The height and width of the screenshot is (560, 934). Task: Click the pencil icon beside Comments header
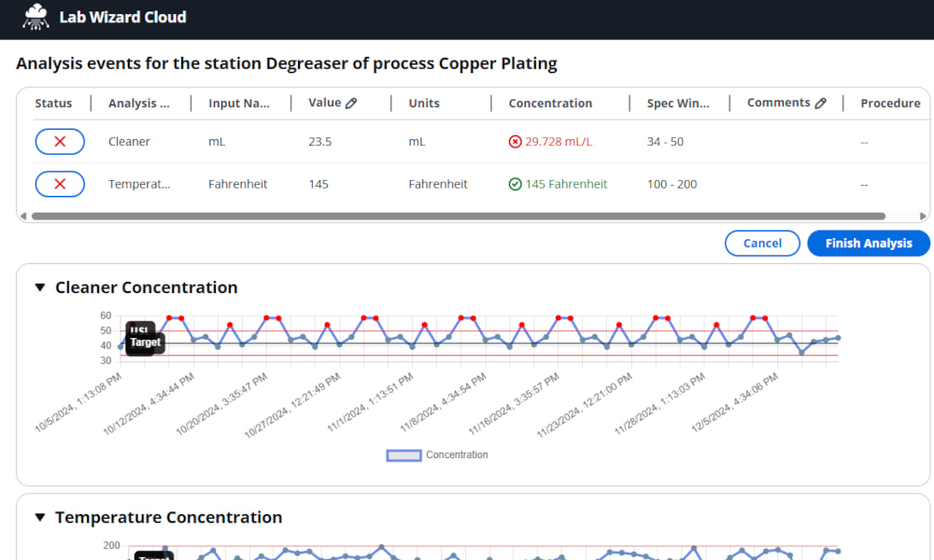(x=821, y=103)
